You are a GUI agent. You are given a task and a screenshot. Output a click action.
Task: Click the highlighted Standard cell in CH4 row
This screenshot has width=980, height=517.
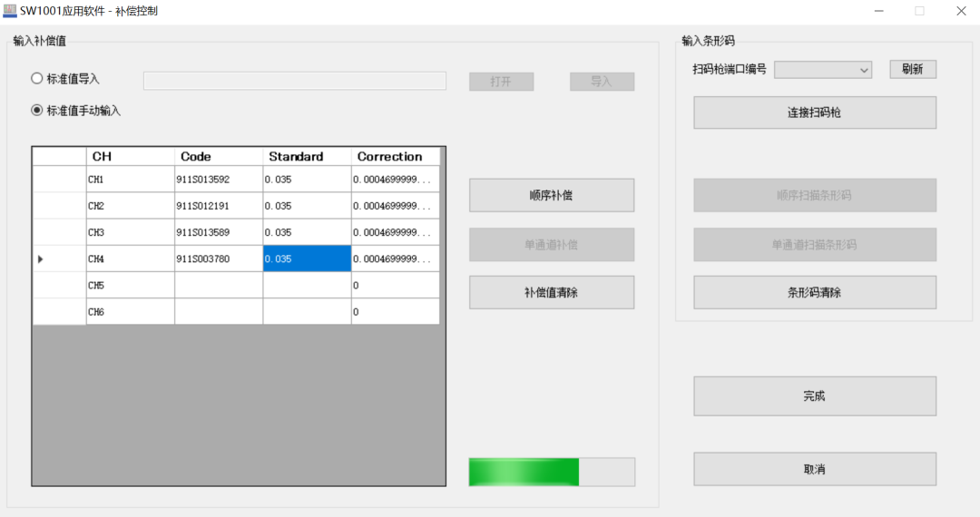(307, 258)
